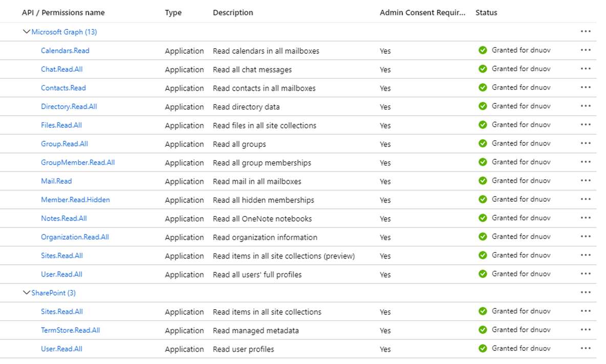Open the Group.Read.All permission
Screen dimensions: 606x364
pyautogui.click(x=64, y=144)
